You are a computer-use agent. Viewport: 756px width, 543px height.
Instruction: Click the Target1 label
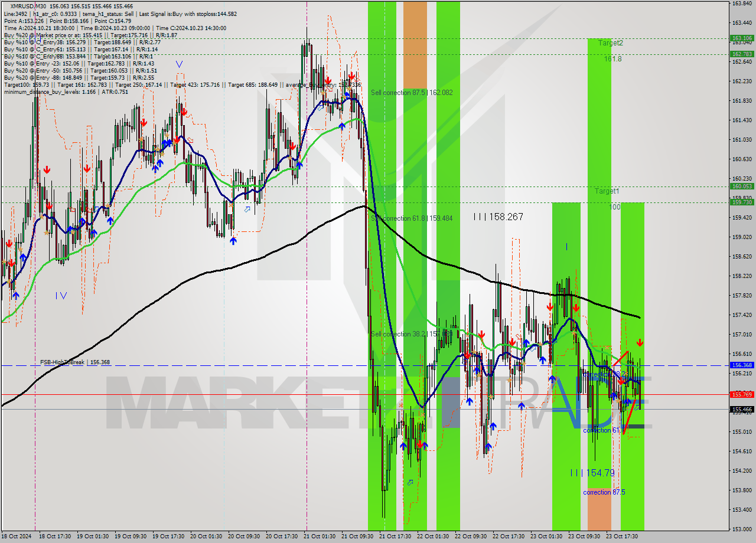[x=607, y=191]
